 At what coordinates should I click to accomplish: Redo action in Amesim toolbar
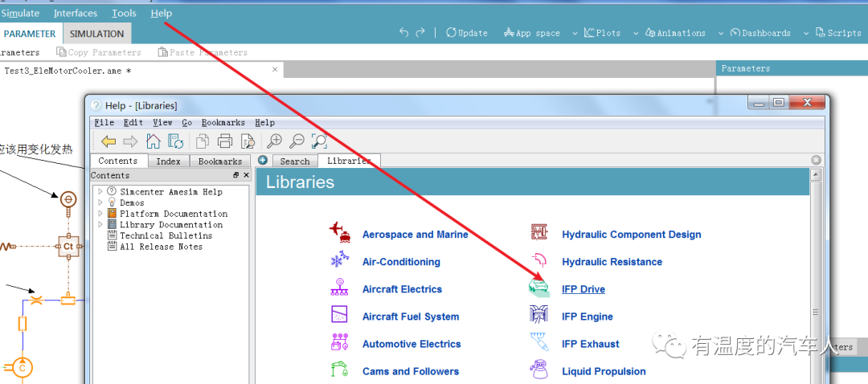pyautogui.click(x=420, y=33)
